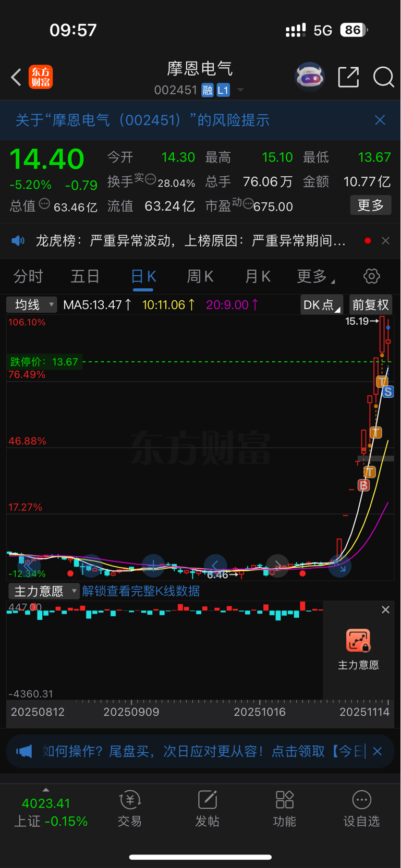Viewport: 401px width, 868px height.
Task: Open the 主力意愿 indicator dropdown
Action: pyautogui.click(x=44, y=591)
